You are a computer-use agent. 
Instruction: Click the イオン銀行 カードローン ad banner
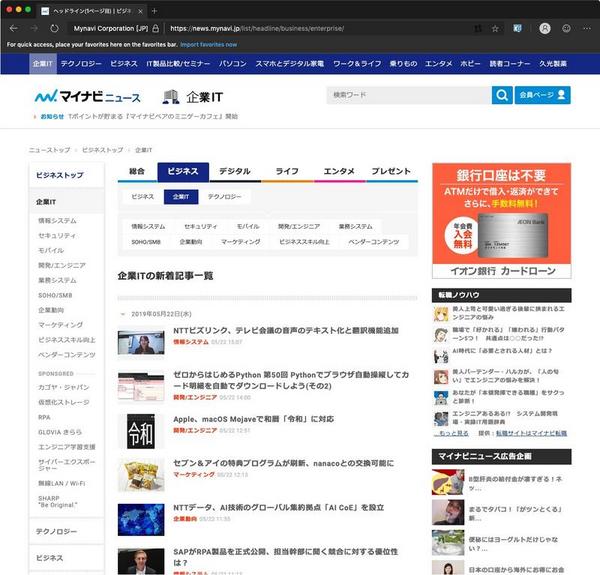coord(502,221)
